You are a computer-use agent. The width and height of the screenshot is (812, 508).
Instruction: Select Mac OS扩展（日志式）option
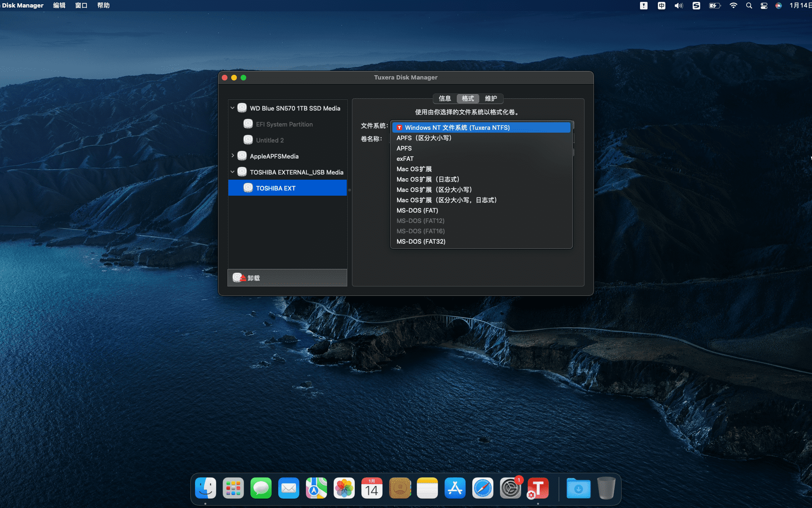click(x=481, y=179)
